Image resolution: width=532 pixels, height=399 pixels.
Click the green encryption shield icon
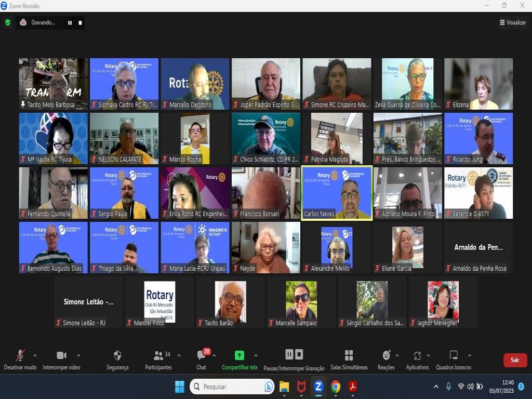[x=7, y=22]
